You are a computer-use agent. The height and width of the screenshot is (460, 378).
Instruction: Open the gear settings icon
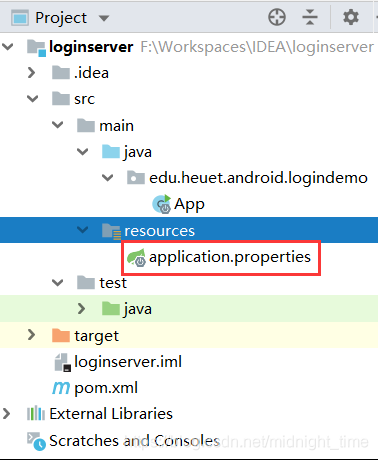click(351, 17)
